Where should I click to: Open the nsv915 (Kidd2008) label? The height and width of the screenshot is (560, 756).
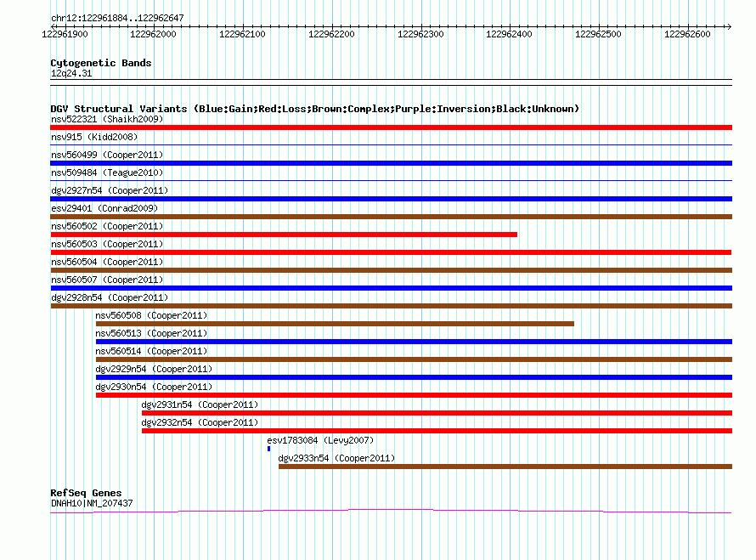click(x=94, y=137)
